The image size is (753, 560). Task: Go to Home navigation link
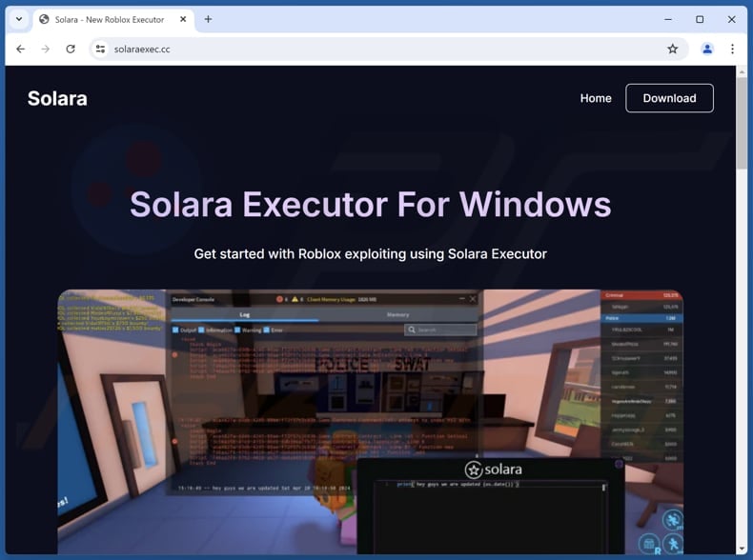tap(596, 98)
